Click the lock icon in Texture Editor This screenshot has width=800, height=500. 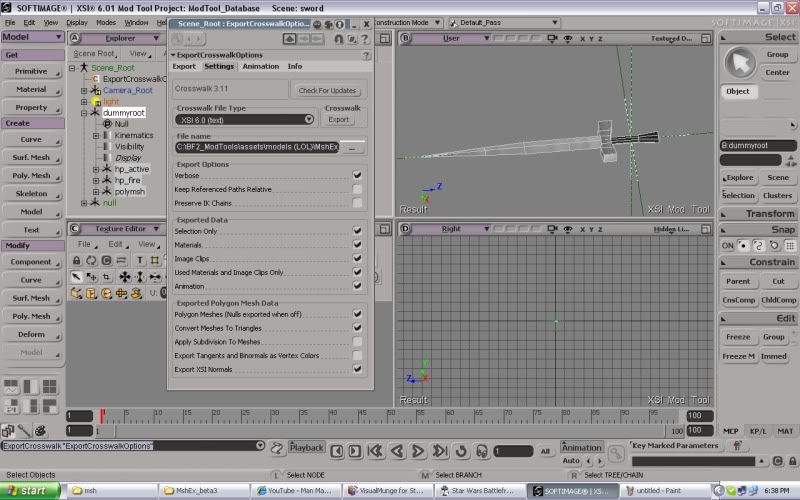coord(76,260)
